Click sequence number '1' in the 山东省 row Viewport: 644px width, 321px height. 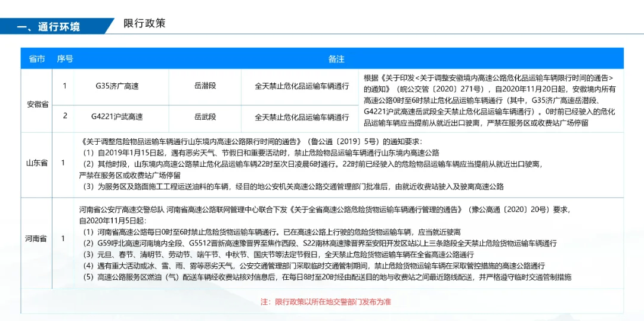pos(63,163)
